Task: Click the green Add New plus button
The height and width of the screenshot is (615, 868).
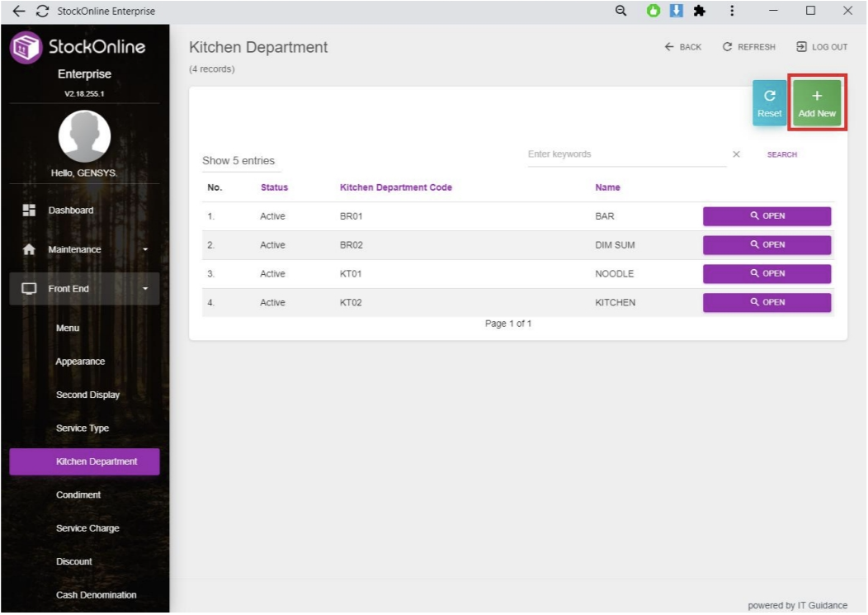Action: coord(817,104)
